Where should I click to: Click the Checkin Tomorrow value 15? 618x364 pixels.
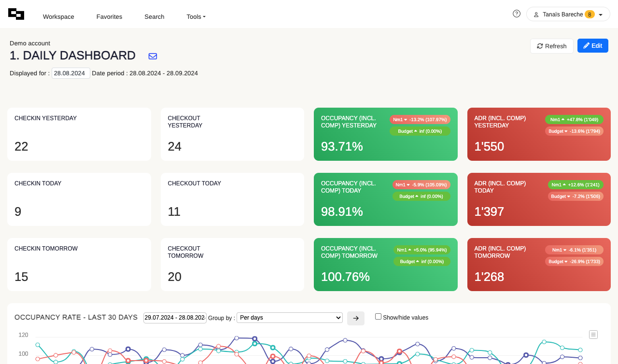click(x=21, y=277)
